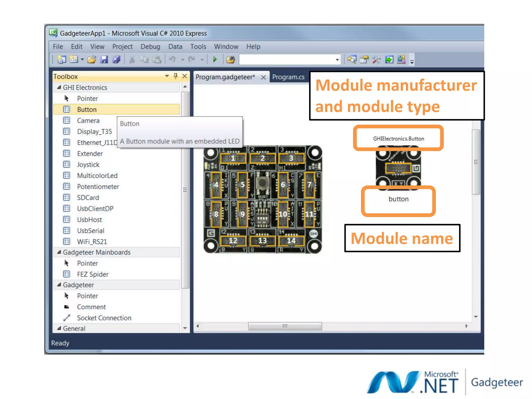The width and height of the screenshot is (532, 399).
Task: Collapse the GHI Electronics toolbox group
Action: pyautogui.click(x=59, y=87)
